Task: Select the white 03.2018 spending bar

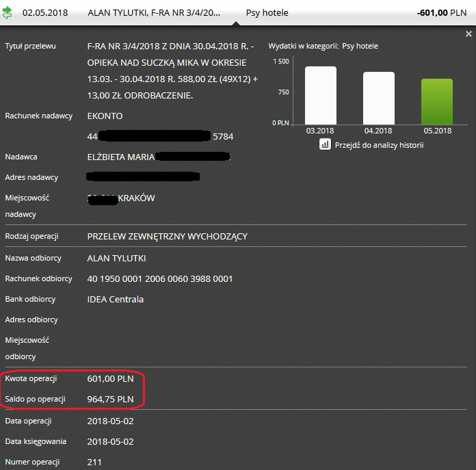Action: click(x=320, y=95)
